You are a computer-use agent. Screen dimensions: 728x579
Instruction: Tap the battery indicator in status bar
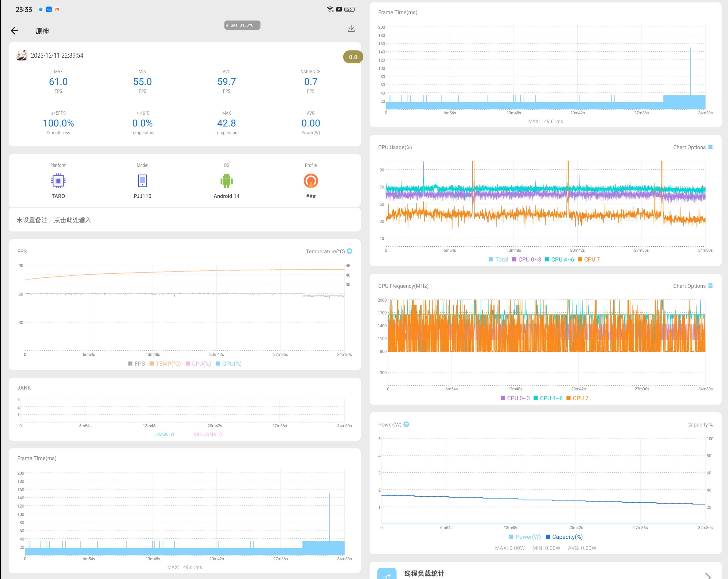point(349,9)
